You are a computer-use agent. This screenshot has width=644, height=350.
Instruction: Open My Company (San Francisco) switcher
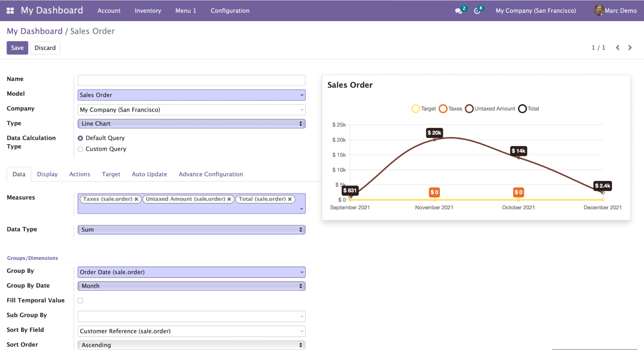(536, 11)
